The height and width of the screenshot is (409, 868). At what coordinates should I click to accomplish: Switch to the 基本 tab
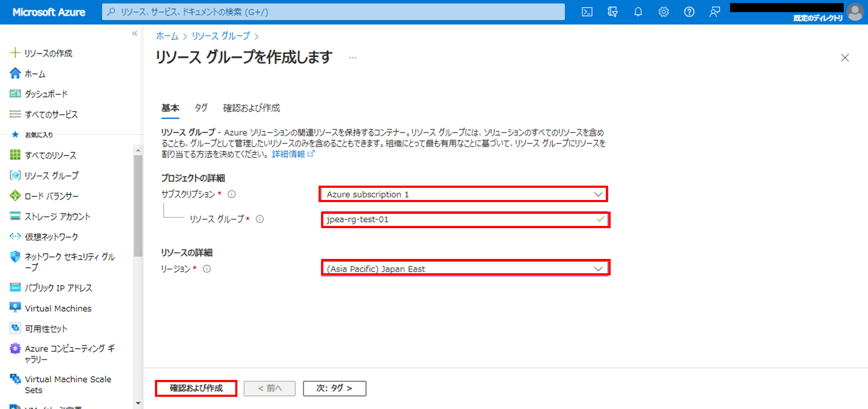coord(170,108)
